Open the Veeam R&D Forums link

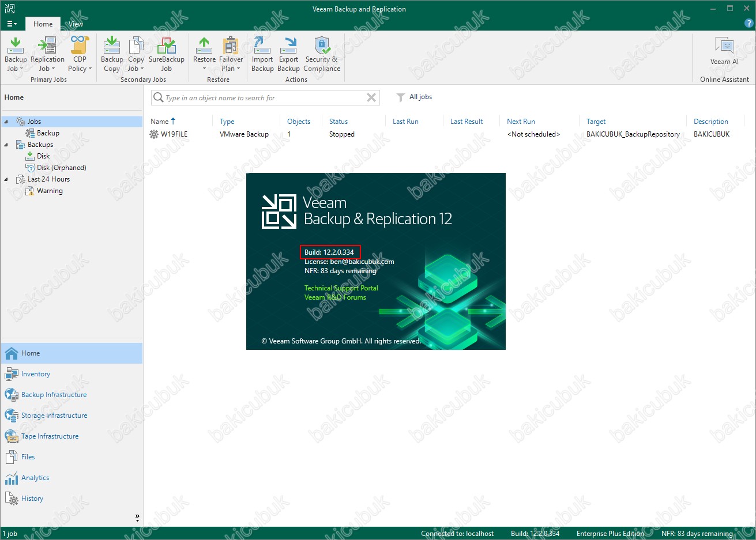pos(335,297)
